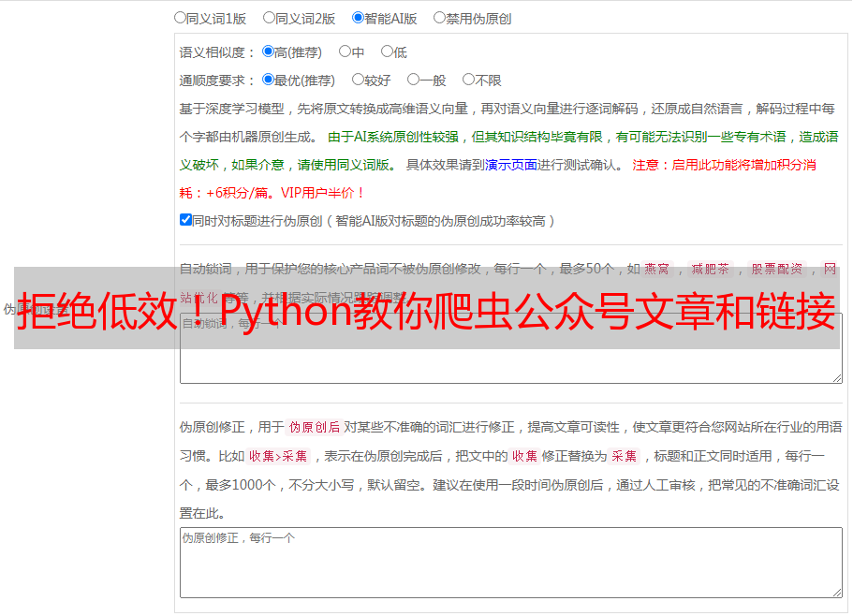Open the 演示页面 link
Screen dimensions: 853x616
(x=511, y=165)
